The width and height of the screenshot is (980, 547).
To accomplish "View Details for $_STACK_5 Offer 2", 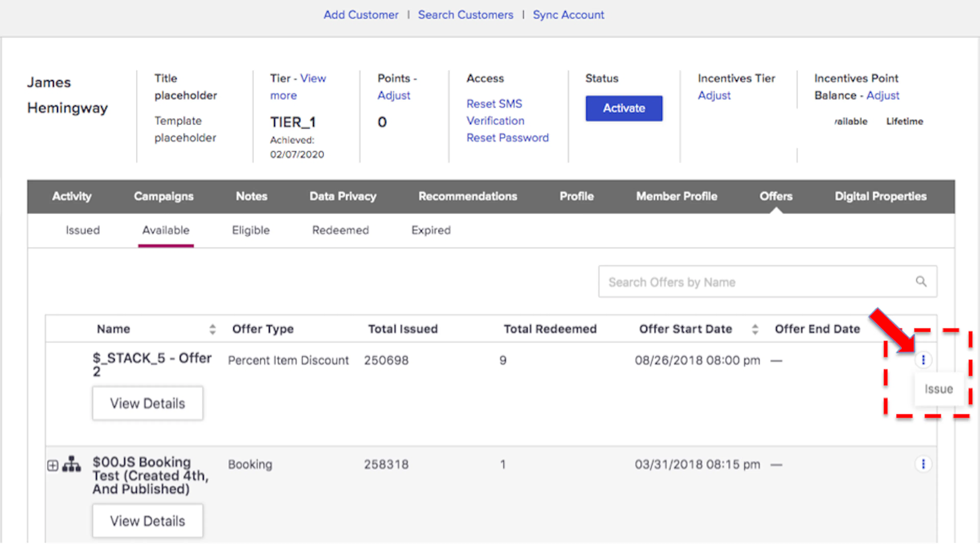I will click(x=148, y=403).
